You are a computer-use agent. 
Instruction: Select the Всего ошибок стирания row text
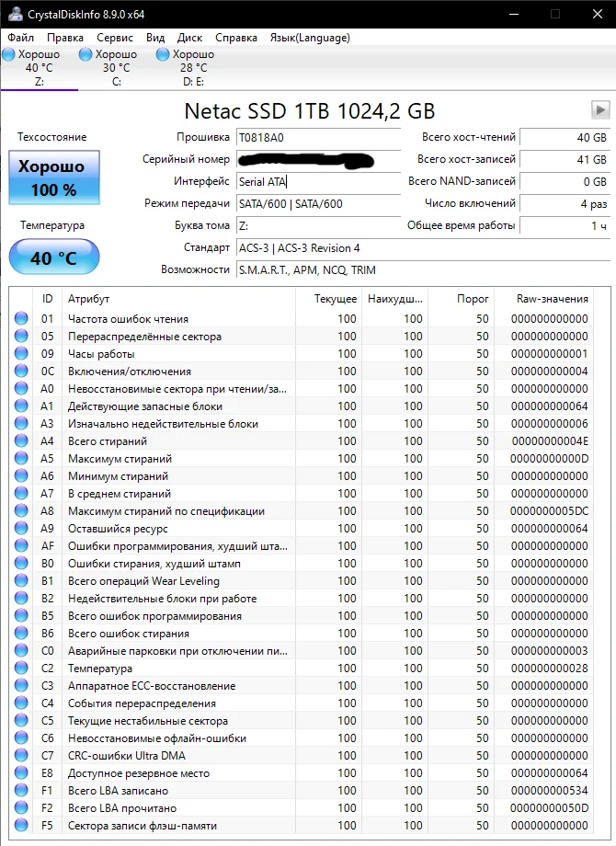click(129, 634)
